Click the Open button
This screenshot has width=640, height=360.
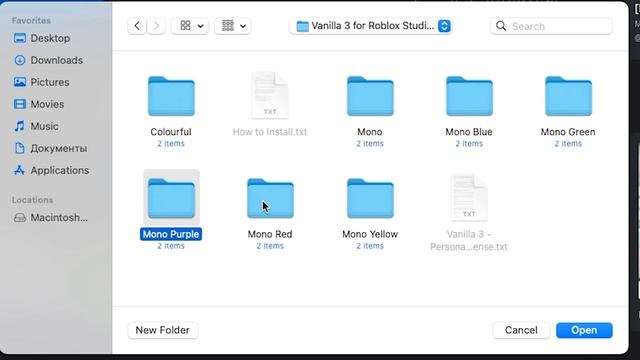584,330
